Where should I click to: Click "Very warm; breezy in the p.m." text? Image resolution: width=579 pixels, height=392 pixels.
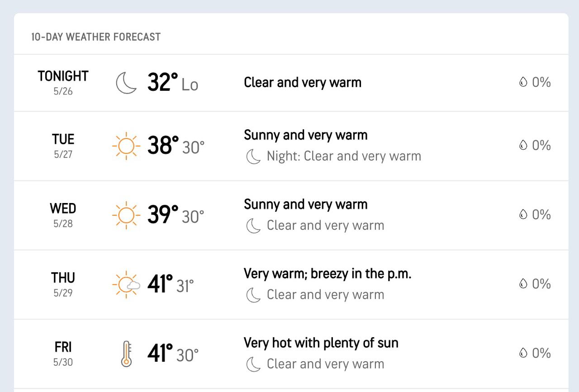pos(327,274)
